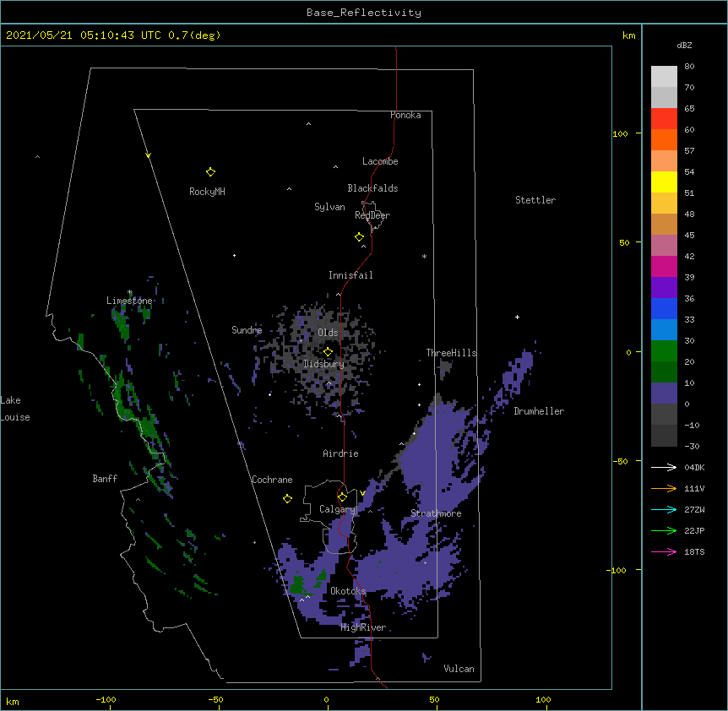Click the Drumheller map label
This screenshot has width=728, height=711.
click(x=539, y=411)
